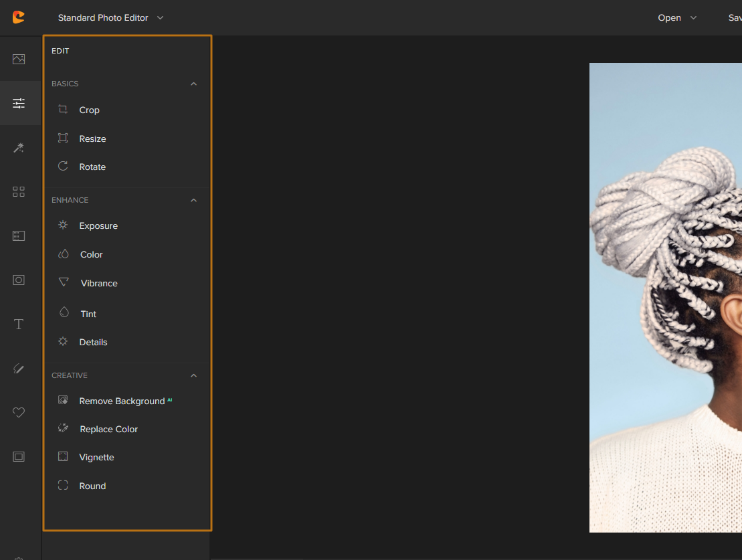
Task: Choose the Exposure adjustment
Action: pyautogui.click(x=98, y=226)
